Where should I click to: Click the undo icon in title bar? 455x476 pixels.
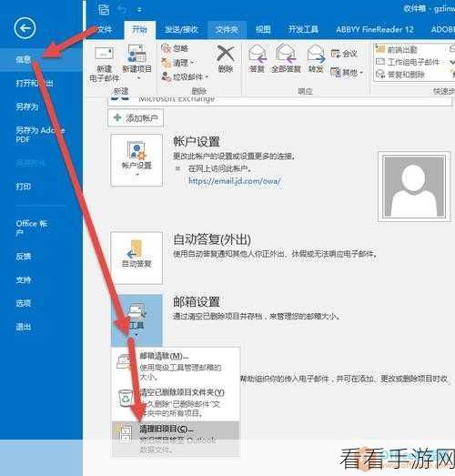pos(122,10)
